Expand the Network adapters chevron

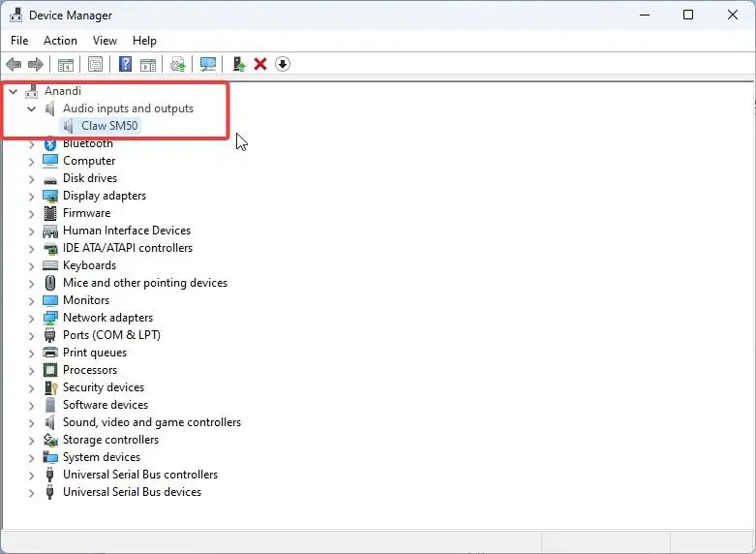tap(32, 319)
